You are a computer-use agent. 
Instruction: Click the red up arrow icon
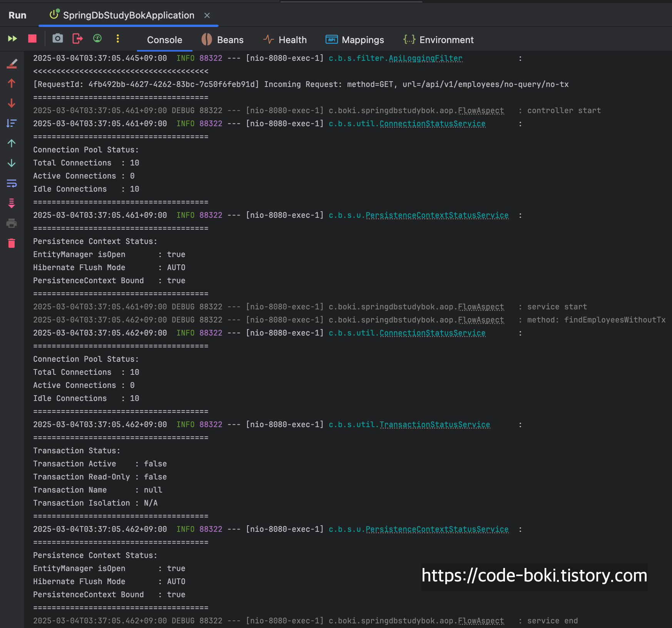(x=12, y=83)
